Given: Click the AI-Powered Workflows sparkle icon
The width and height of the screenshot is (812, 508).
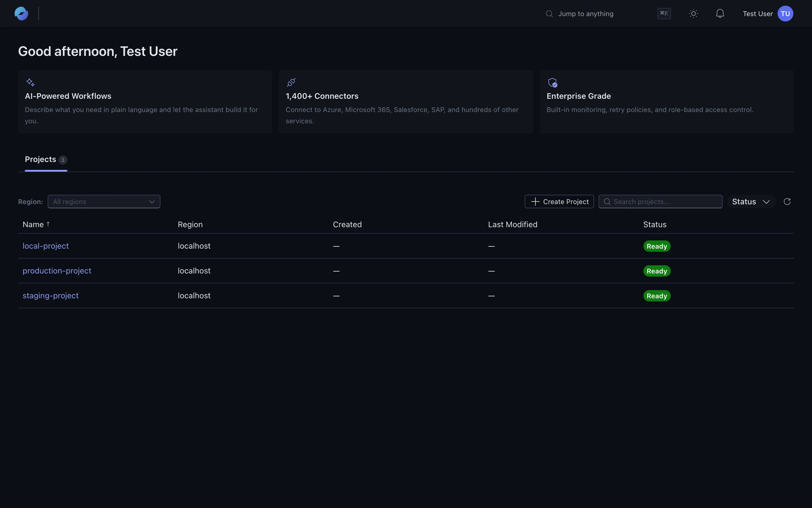Looking at the screenshot, I should pyautogui.click(x=30, y=82).
